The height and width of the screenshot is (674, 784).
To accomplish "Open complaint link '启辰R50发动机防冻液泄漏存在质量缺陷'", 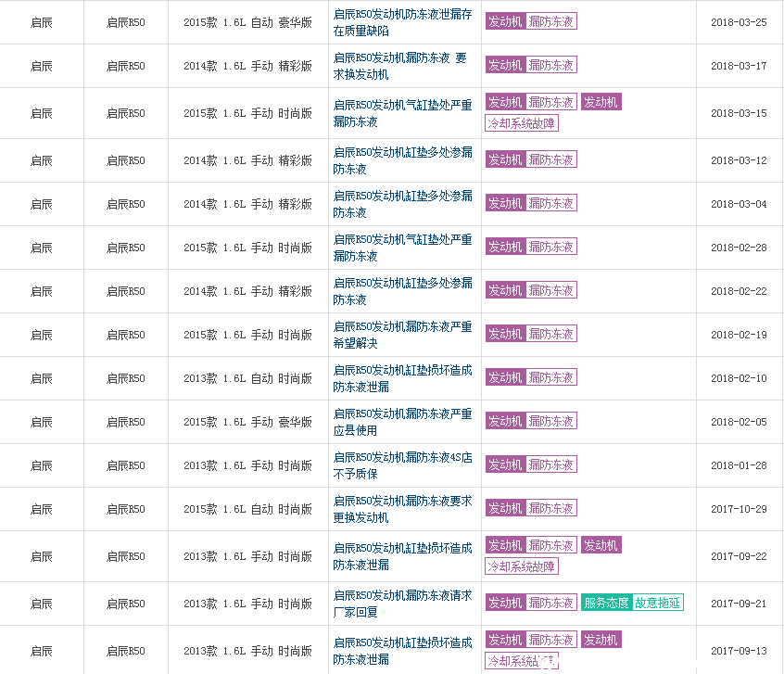I will pyautogui.click(x=402, y=22).
